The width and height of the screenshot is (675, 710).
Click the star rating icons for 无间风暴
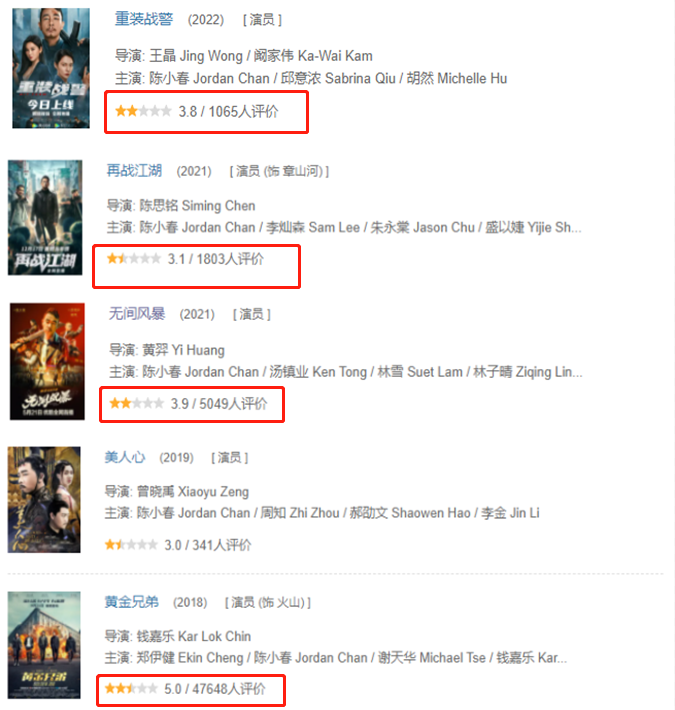click(136, 403)
